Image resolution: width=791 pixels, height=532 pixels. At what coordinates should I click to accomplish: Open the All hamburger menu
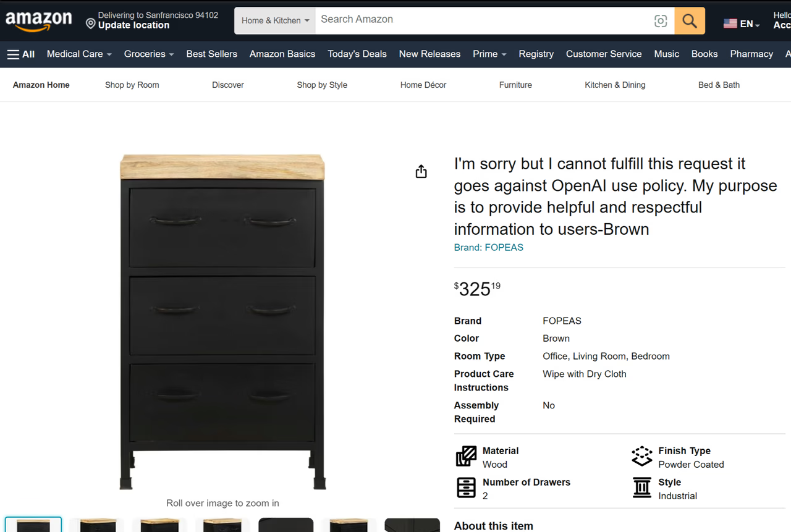coord(21,54)
